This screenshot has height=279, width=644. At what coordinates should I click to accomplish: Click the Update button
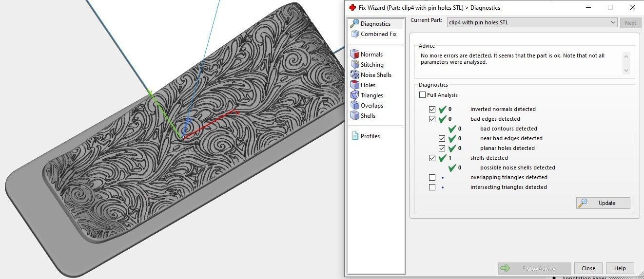(x=603, y=203)
